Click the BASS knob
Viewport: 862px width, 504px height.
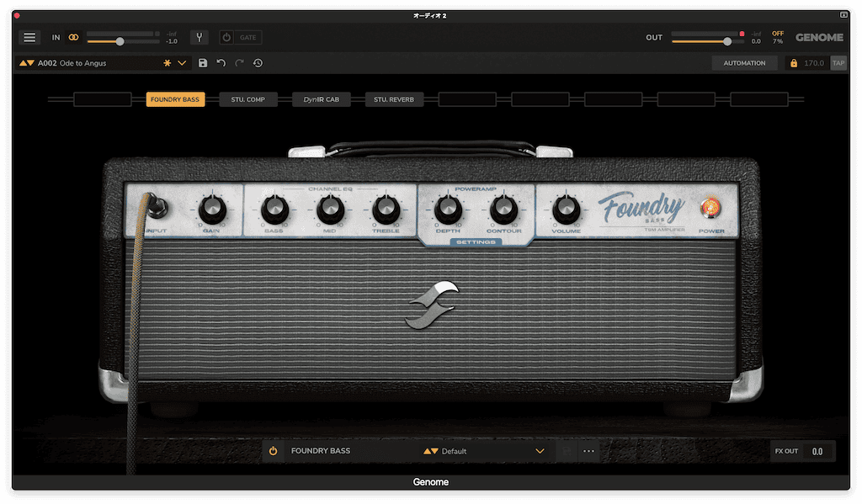(x=274, y=209)
